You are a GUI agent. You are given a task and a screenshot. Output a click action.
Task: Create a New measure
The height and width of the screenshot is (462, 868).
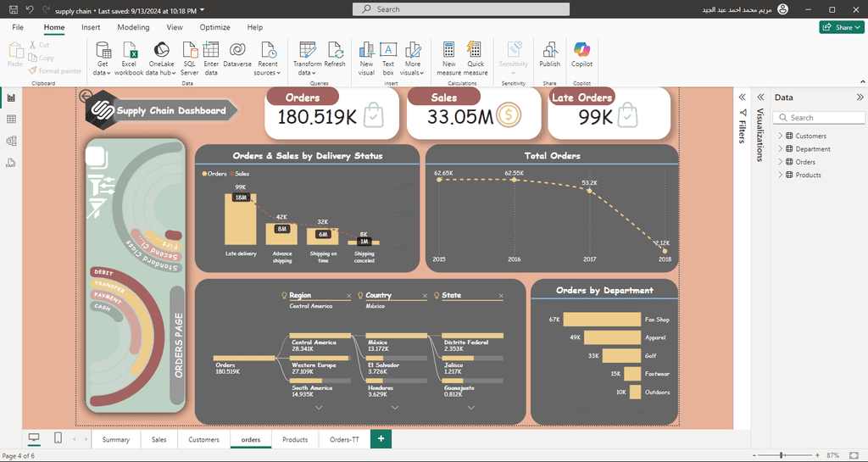[449, 58]
